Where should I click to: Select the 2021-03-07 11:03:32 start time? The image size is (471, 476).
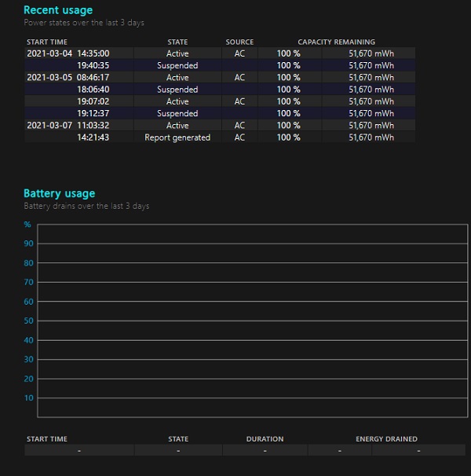68,126
